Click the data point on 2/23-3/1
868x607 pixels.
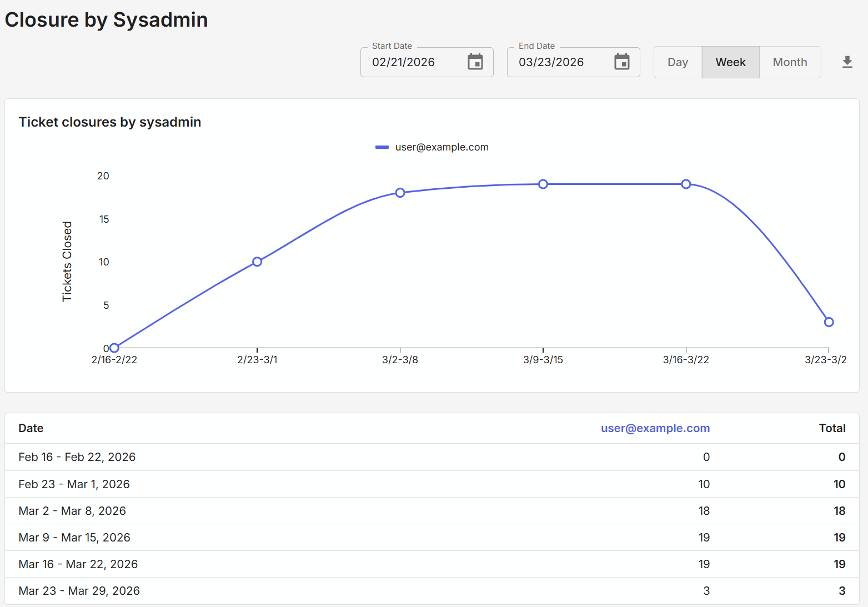click(x=257, y=261)
